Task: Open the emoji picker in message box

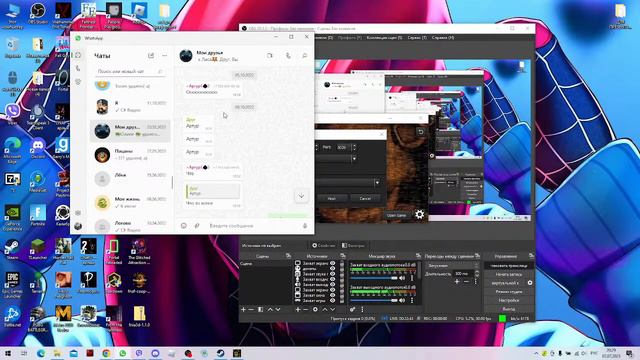Action: point(184,226)
